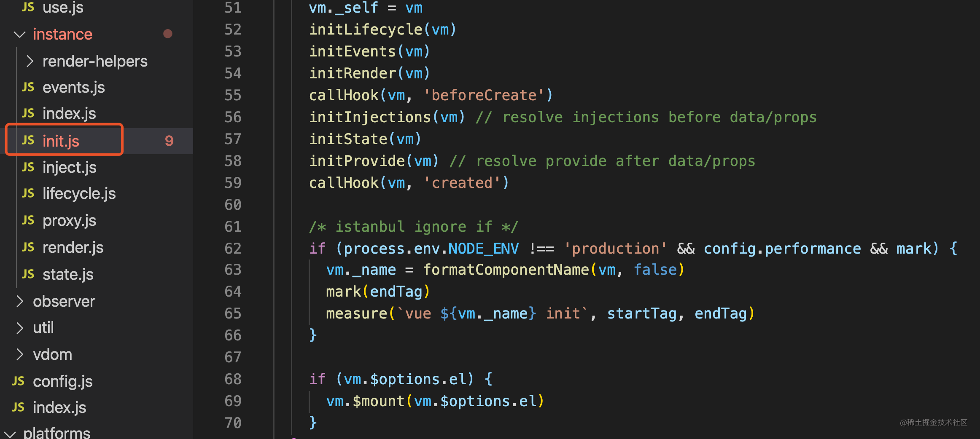This screenshot has width=980, height=439.
Task: Click the JS icon beside config.js
Action: click(x=18, y=381)
